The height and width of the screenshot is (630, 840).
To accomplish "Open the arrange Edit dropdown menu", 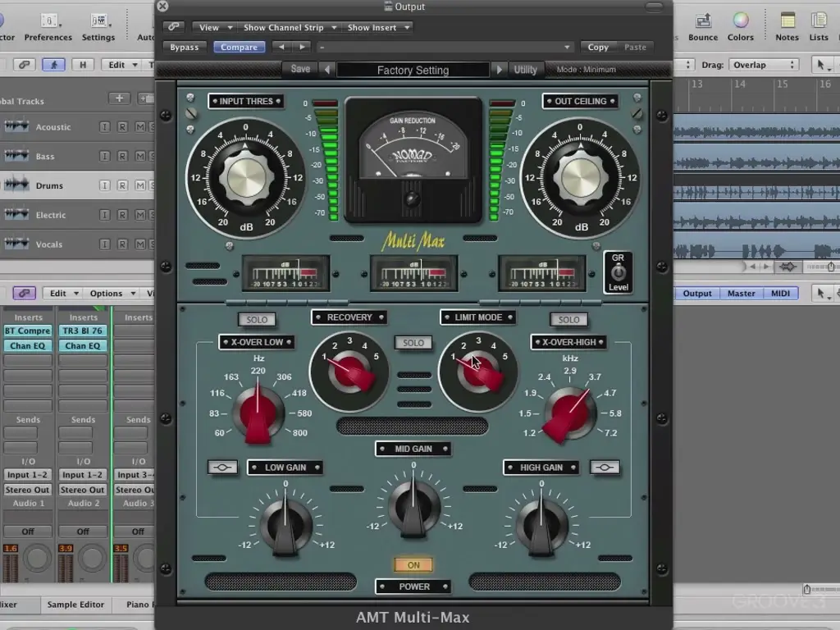I will (x=123, y=65).
